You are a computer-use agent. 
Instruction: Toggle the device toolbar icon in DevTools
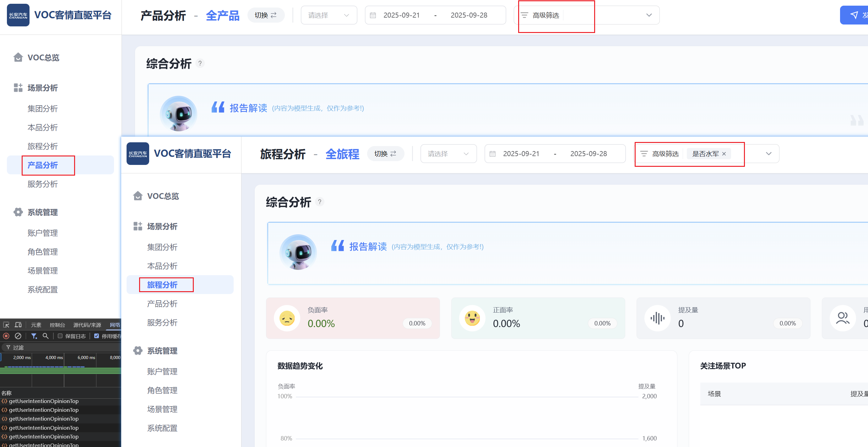click(x=18, y=324)
